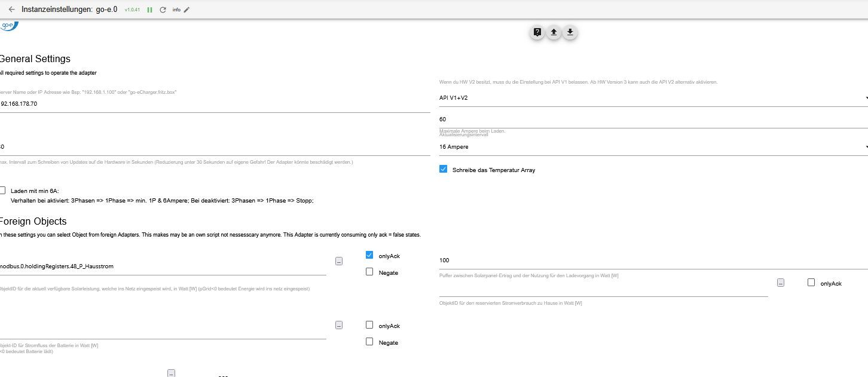Disable 'Schreibe das Temperatur Array' checkbox

coord(443,169)
